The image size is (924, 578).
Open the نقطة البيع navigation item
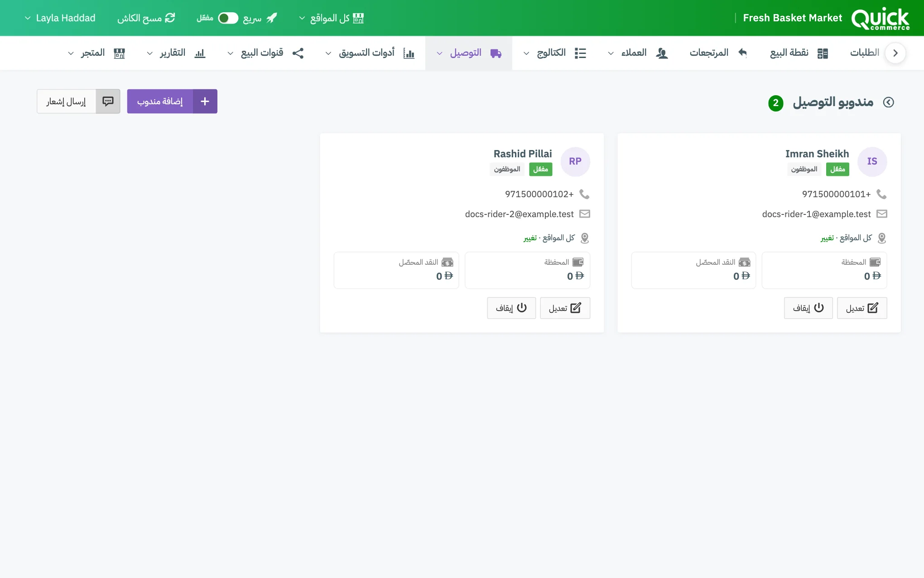[799, 53]
